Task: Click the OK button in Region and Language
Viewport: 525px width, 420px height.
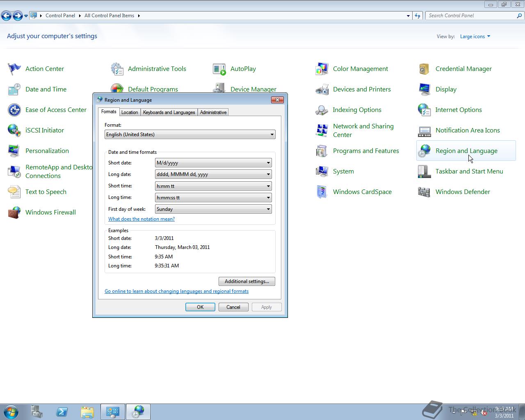Action: pyautogui.click(x=200, y=307)
